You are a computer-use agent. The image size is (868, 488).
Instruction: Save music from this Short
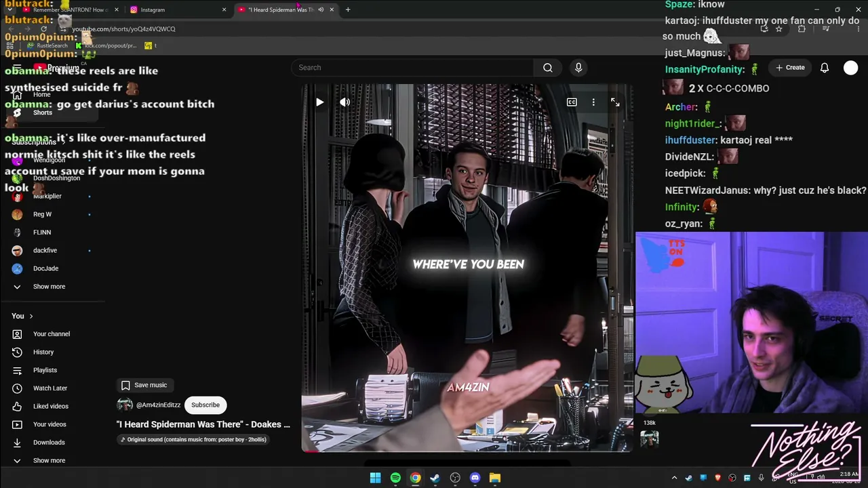(x=144, y=385)
